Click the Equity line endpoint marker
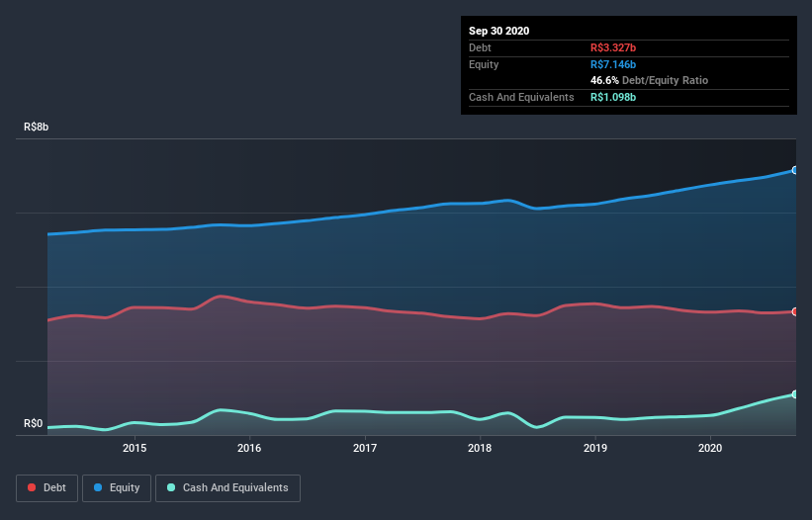The height and width of the screenshot is (520, 812). 795,170
